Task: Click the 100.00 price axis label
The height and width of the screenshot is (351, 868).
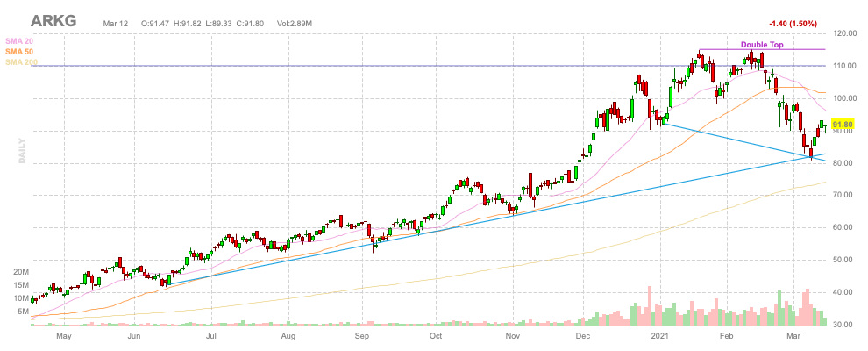Action: click(843, 98)
